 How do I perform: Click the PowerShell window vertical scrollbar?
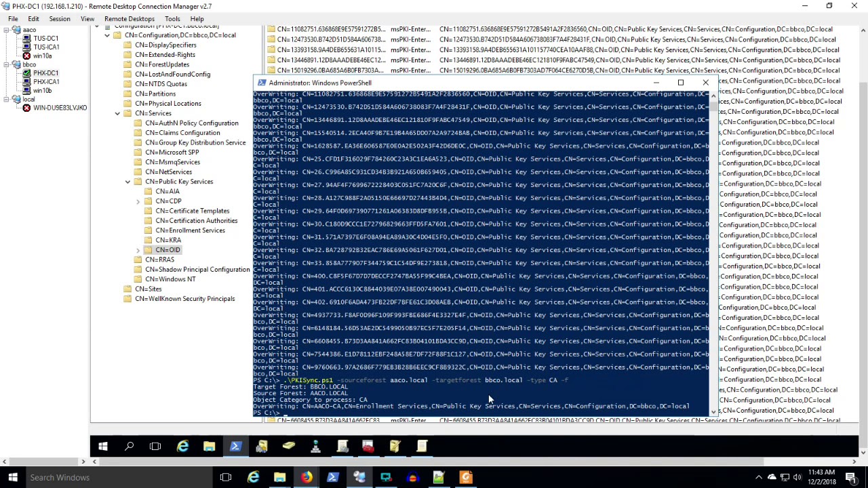(713, 254)
